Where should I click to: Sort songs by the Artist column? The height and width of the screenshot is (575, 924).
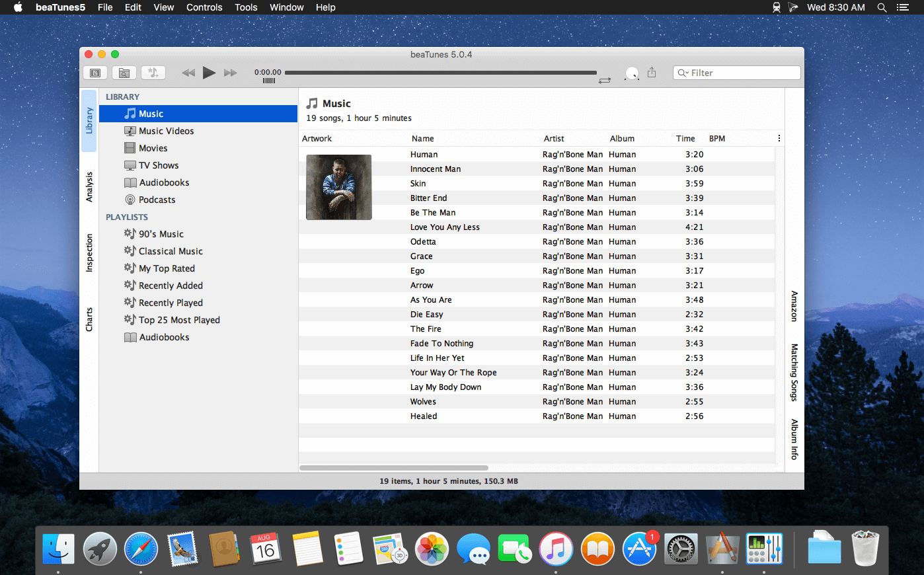click(554, 138)
